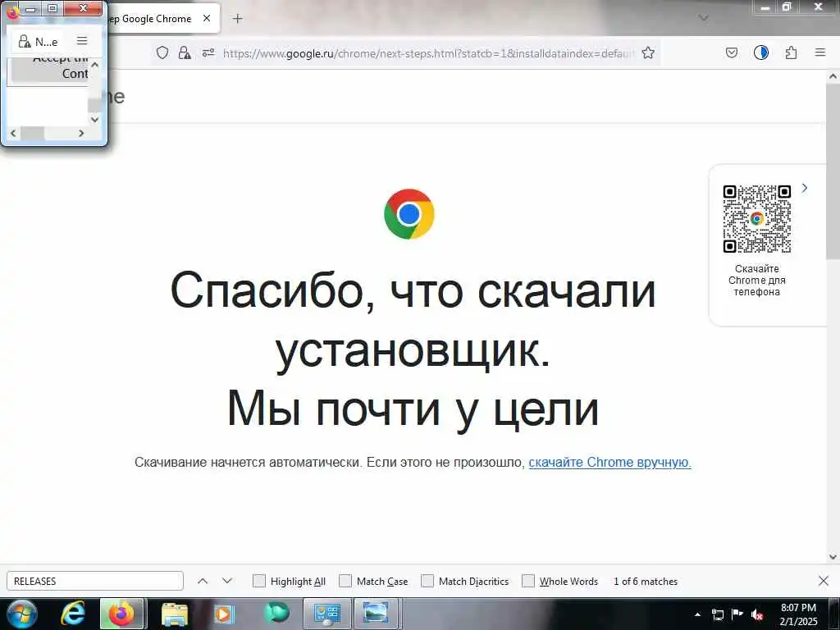Open Action Center flag icon
This screenshot has height=630, width=840.
pos(737,614)
